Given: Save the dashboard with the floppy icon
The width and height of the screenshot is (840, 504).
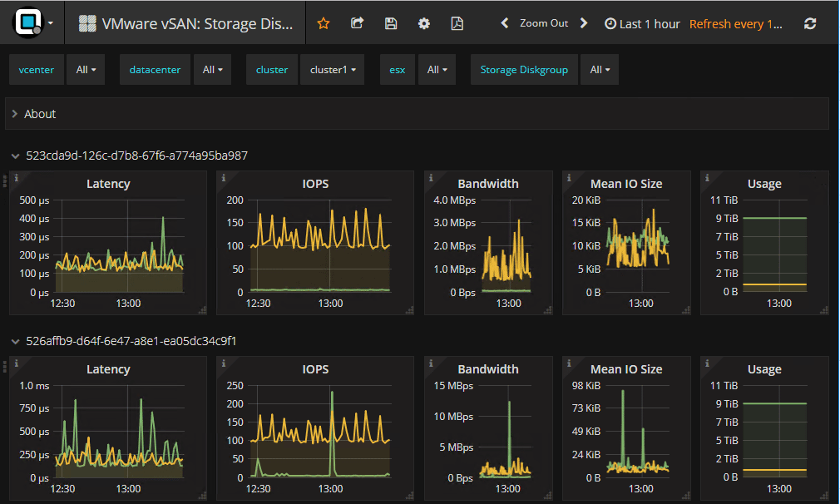Looking at the screenshot, I should [x=391, y=23].
